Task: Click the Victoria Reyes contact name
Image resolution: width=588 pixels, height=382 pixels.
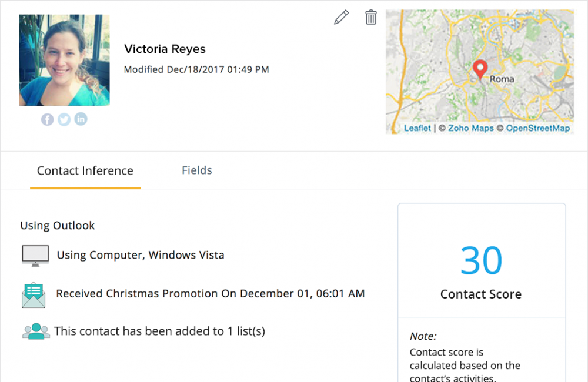Action: click(165, 49)
